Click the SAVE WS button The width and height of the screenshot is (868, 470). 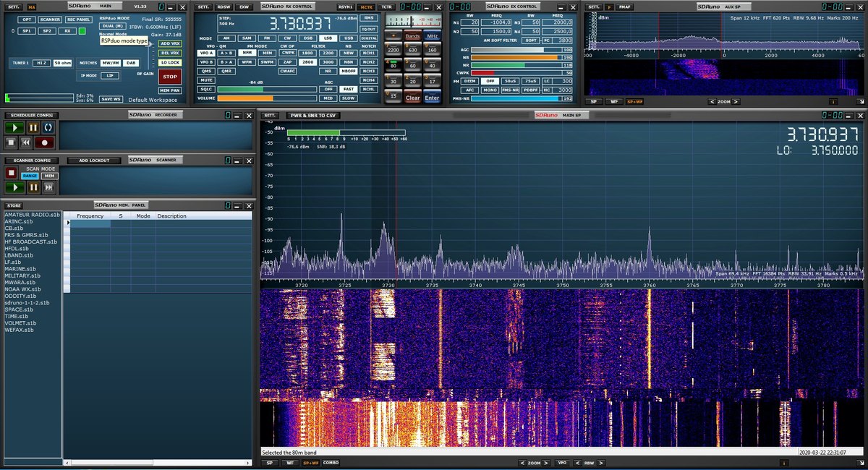pyautogui.click(x=111, y=99)
